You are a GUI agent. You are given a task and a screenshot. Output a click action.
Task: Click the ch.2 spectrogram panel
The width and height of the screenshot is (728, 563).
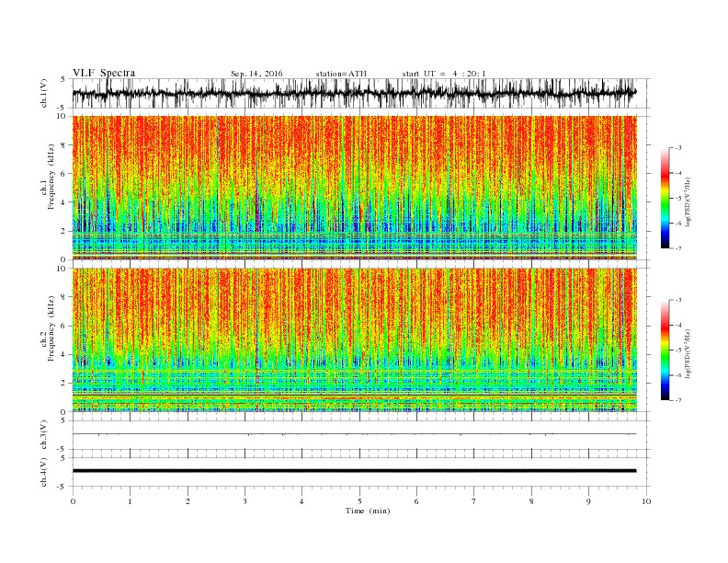click(x=355, y=339)
